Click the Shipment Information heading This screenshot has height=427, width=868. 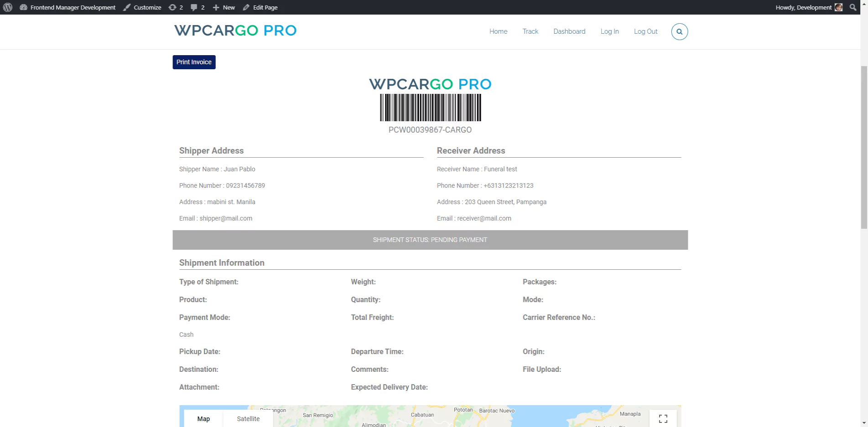pos(222,263)
